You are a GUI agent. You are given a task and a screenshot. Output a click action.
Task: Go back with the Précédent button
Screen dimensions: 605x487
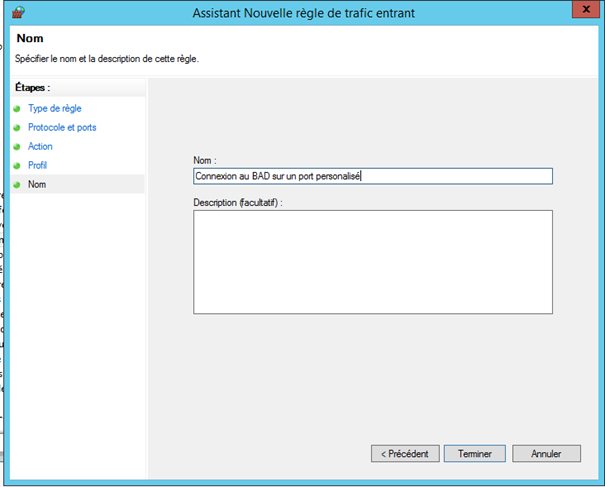click(405, 453)
